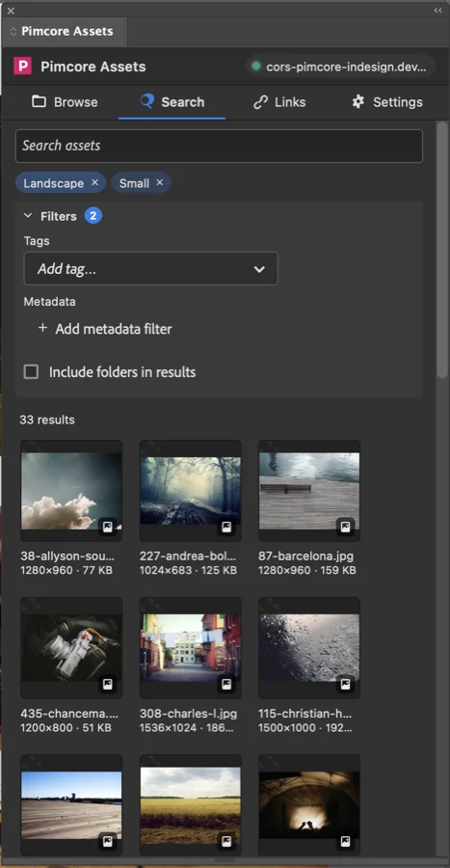The width and height of the screenshot is (450, 868).
Task: Go to the Links tab
Action: [279, 102]
